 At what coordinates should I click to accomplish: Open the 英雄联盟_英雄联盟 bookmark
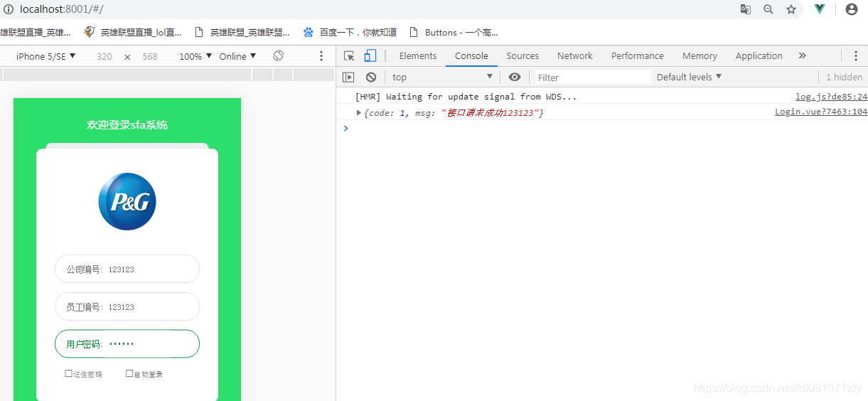(x=242, y=32)
